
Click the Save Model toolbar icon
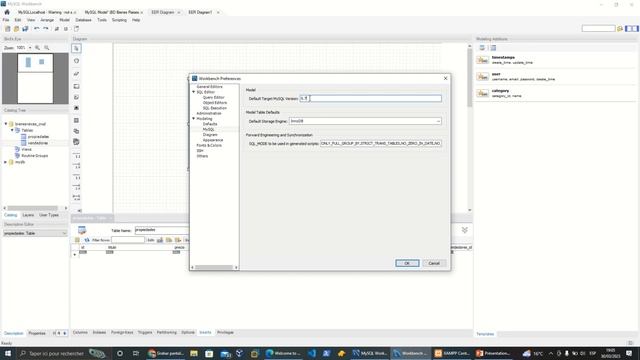[x=25, y=29]
